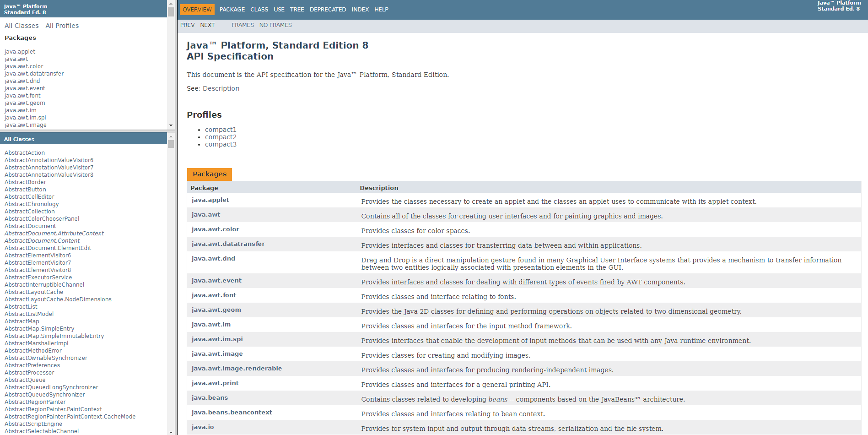This screenshot has height=435, width=868.
Task: Open java.awt.im in the Packages table
Action: 211,325
